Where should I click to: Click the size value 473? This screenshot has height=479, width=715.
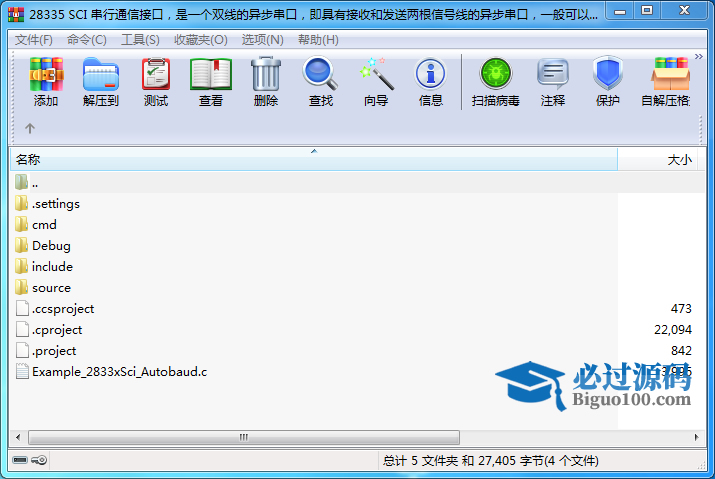point(681,309)
